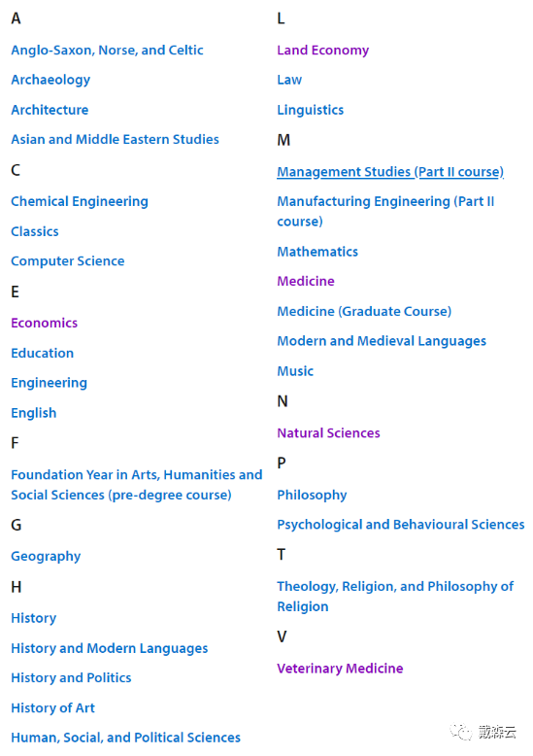Go to the Computer Science course
The width and height of the screenshot is (533, 756).
tap(67, 261)
